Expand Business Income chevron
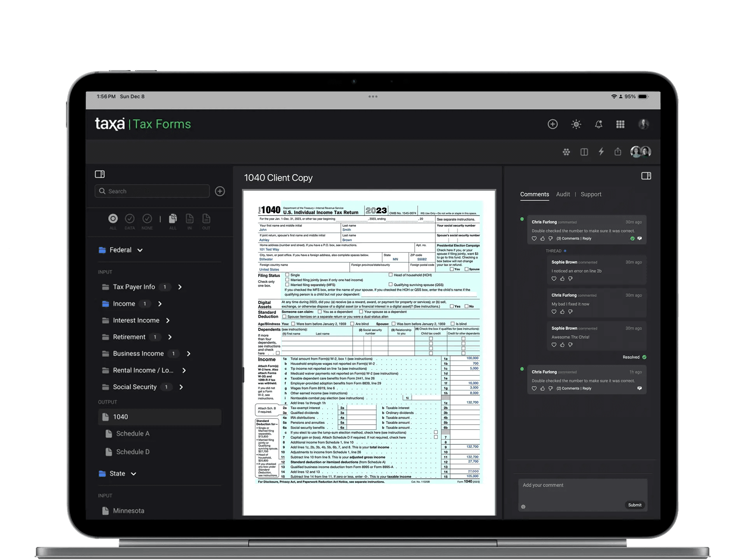747x560 pixels. click(x=188, y=353)
